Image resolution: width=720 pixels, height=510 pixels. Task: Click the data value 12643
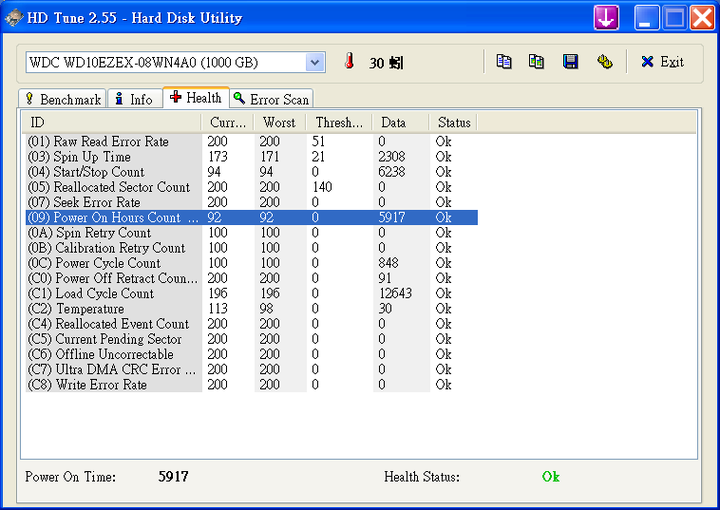pyautogui.click(x=395, y=293)
